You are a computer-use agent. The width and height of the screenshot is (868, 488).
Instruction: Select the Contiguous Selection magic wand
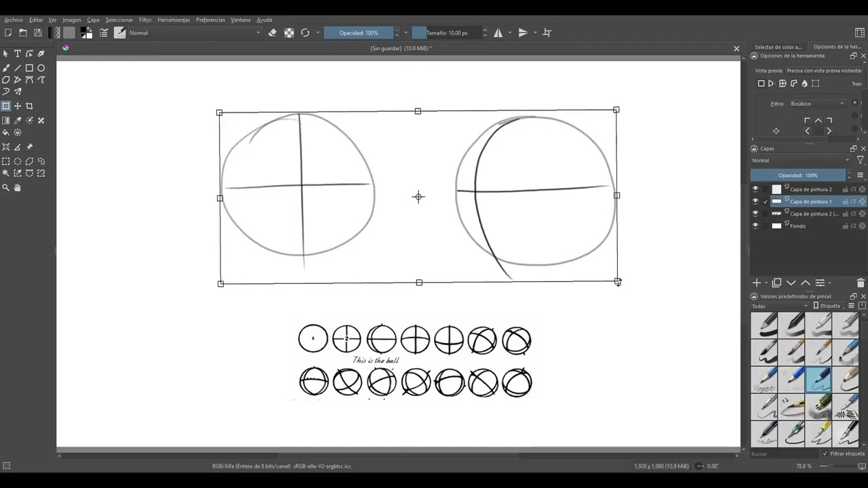[x=6, y=174]
